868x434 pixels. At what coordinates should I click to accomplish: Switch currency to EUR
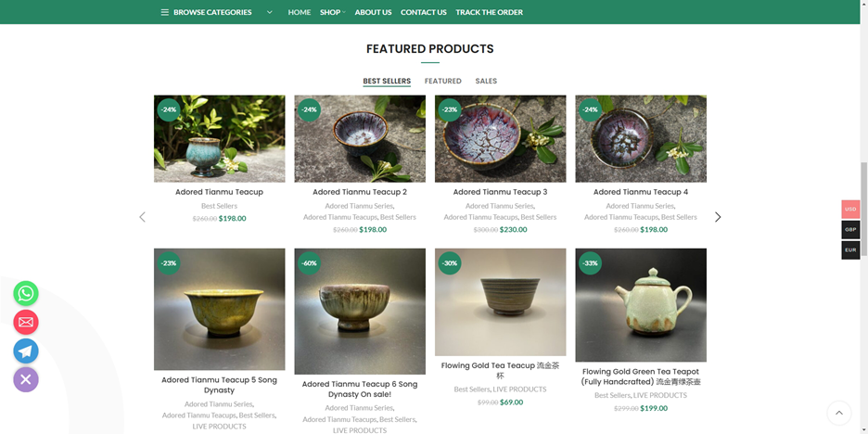coord(850,249)
